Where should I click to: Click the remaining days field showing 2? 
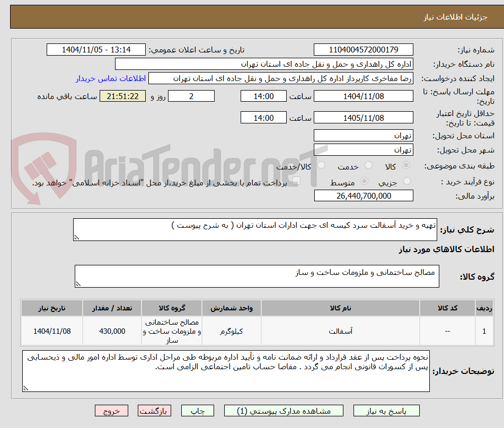191,96
